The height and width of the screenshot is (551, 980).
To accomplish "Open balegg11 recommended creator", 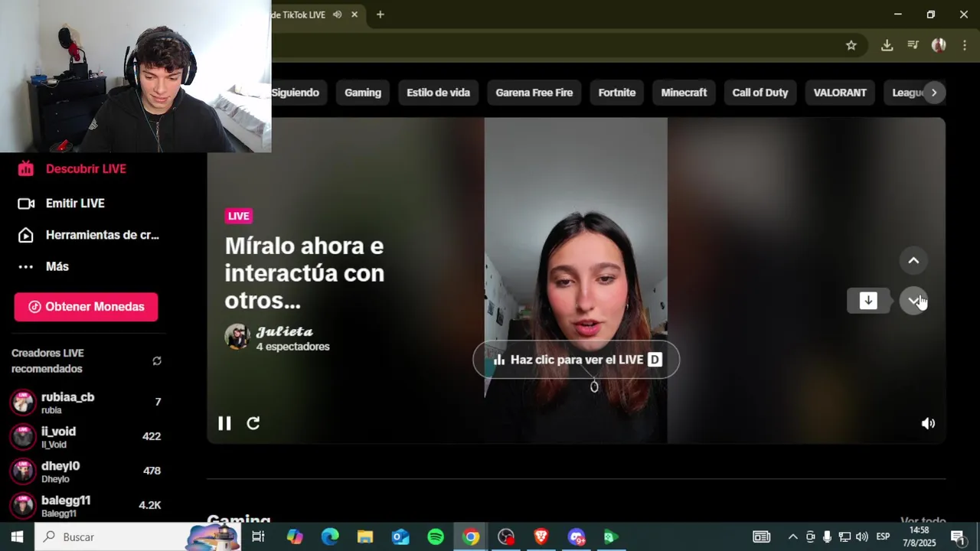I will [86, 506].
